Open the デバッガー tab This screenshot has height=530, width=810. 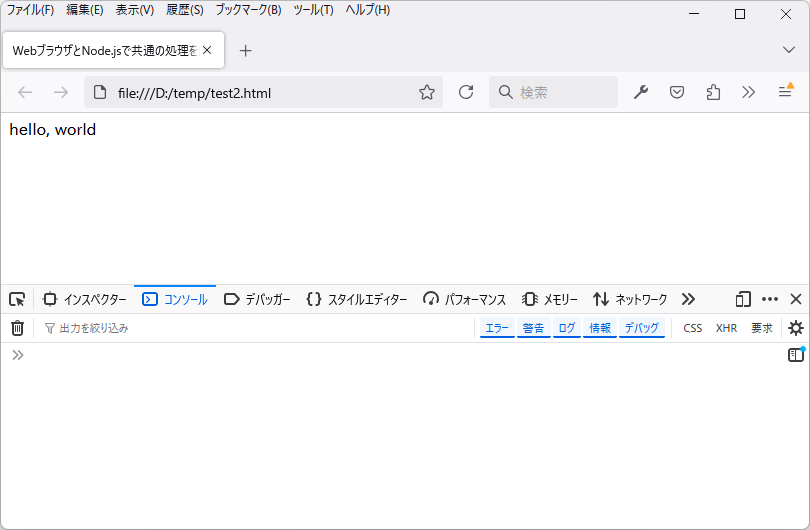tap(257, 299)
